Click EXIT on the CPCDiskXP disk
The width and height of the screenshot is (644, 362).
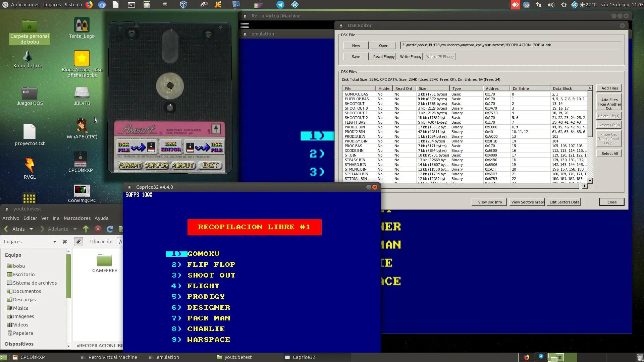click(x=210, y=165)
